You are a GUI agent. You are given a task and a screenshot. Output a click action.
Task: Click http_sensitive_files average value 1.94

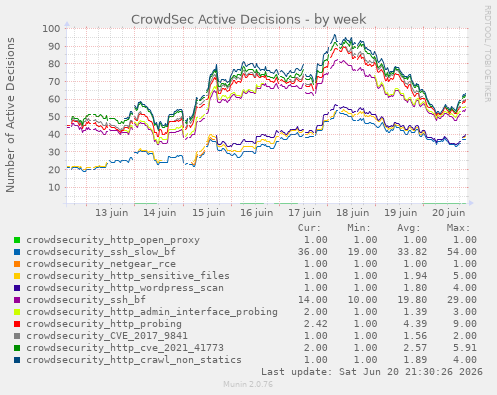point(415,276)
